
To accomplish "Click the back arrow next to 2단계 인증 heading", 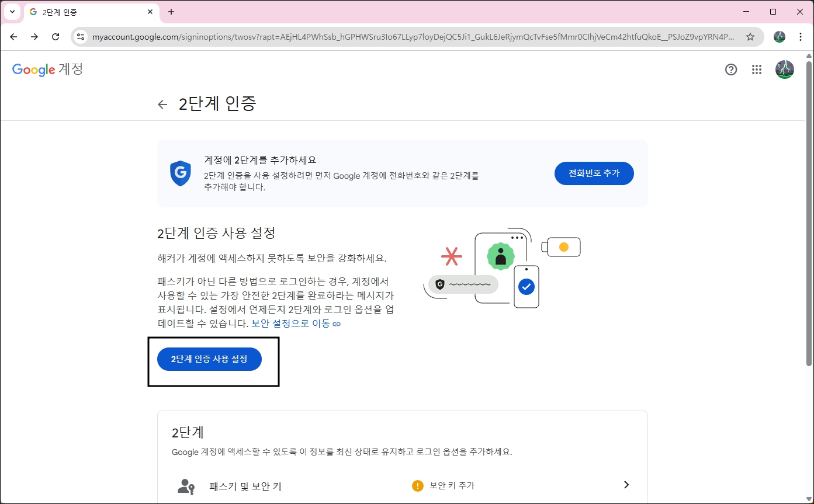I will point(162,104).
